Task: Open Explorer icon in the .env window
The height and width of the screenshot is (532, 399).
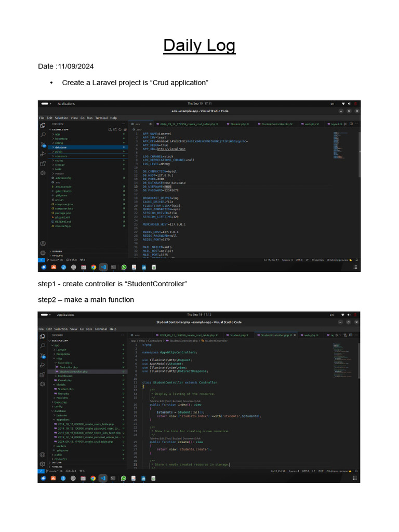Action: (x=43, y=126)
